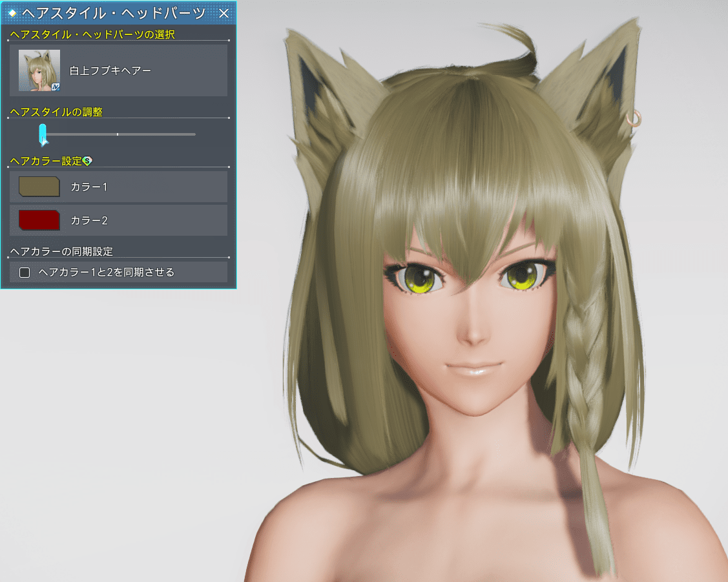Viewport: 728px width, 582px height.
Task: Select the カラー1 row label
Action: (89, 187)
